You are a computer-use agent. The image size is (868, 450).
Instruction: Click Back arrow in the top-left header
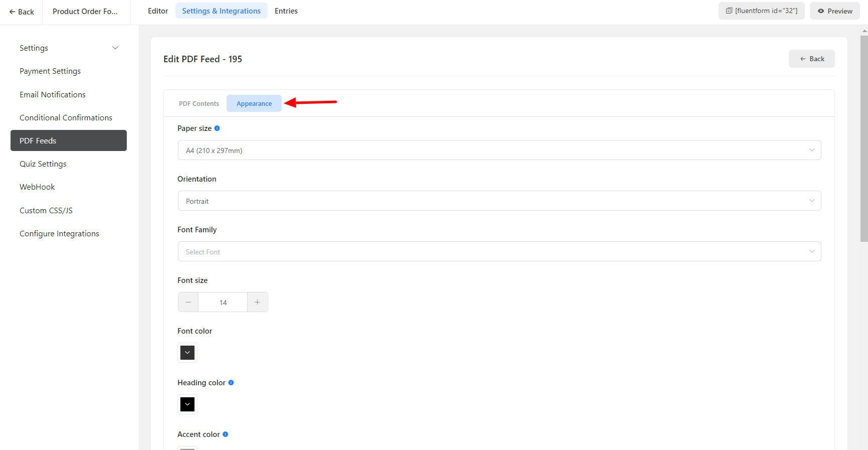pyautogui.click(x=22, y=12)
